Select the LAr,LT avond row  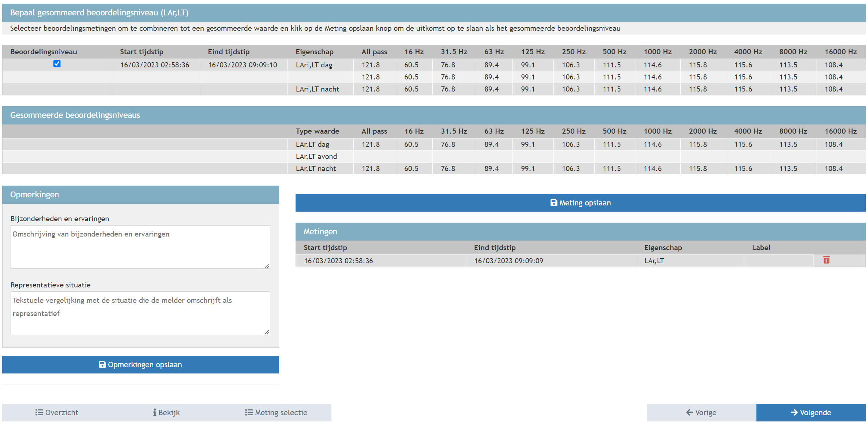[316, 156]
